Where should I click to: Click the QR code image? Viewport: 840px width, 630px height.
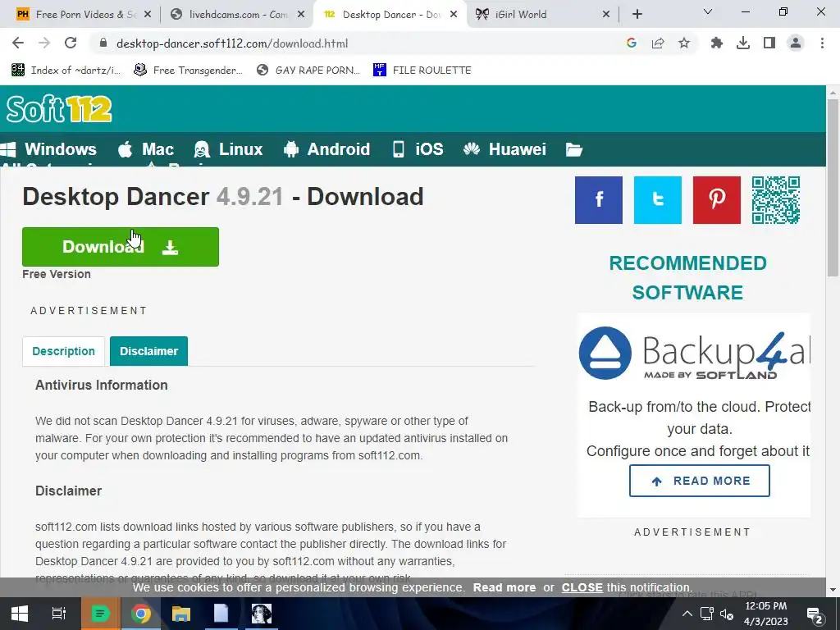(776, 200)
